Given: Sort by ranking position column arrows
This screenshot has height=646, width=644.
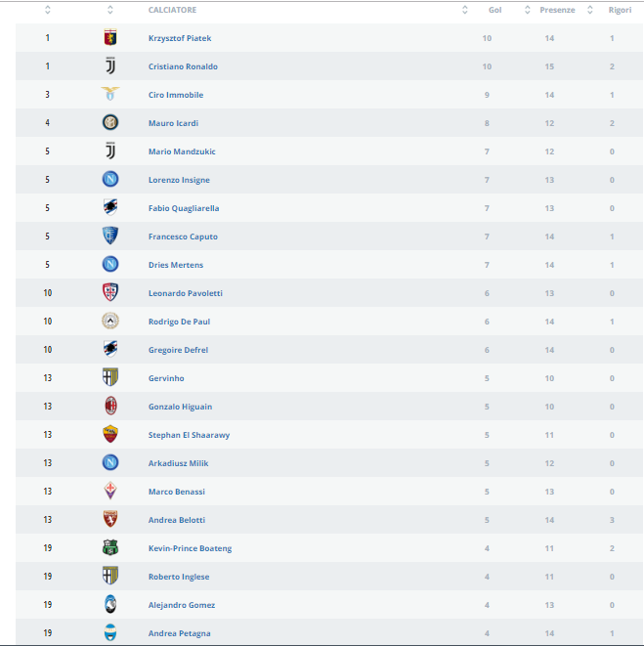Looking at the screenshot, I should (47, 10).
